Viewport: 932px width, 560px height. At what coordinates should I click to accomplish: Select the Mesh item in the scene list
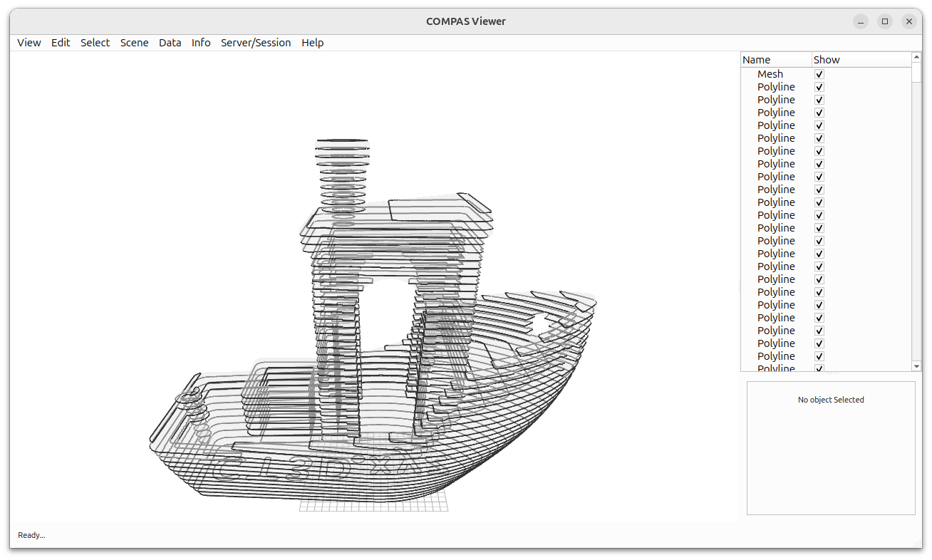tap(770, 73)
